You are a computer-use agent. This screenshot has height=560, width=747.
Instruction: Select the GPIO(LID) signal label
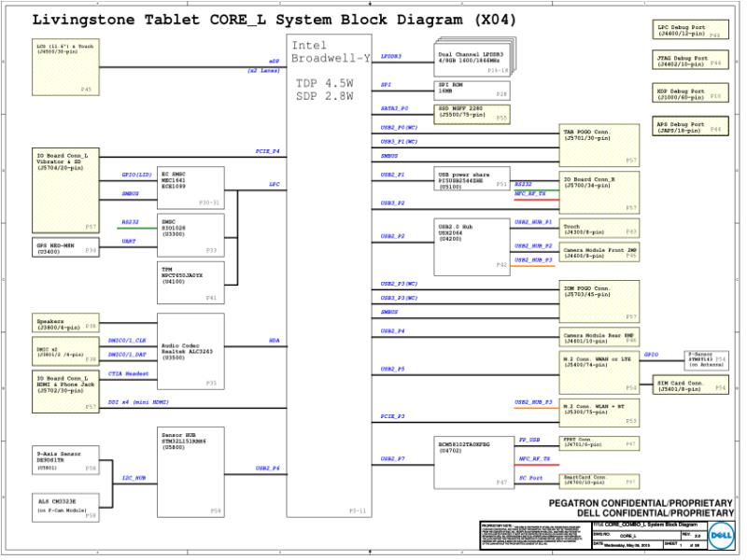pyautogui.click(x=136, y=175)
